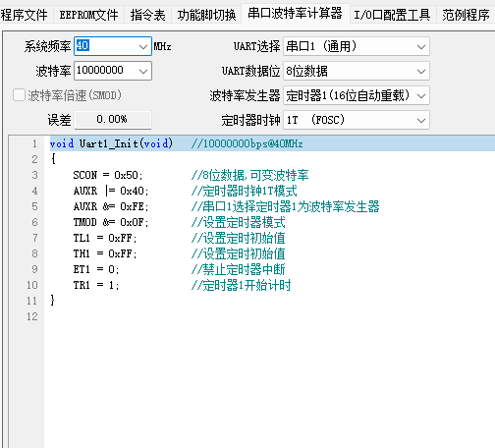Viewport: 495px width, 448px height.
Task: Open the I/O口配置工具 tab
Action: click(x=392, y=15)
